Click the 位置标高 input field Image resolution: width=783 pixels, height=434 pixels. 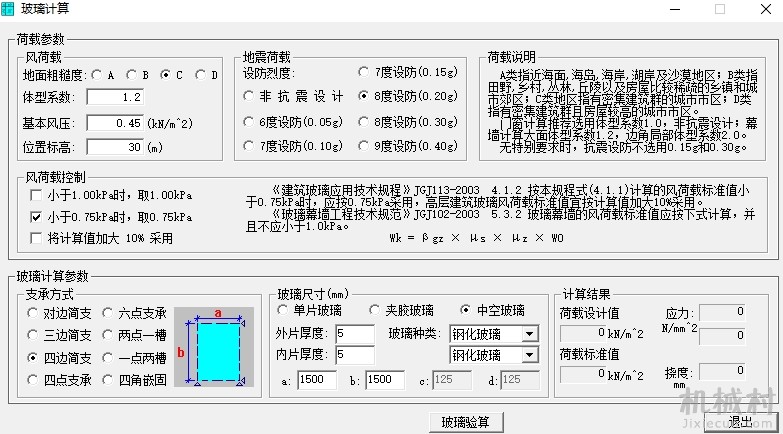115,147
